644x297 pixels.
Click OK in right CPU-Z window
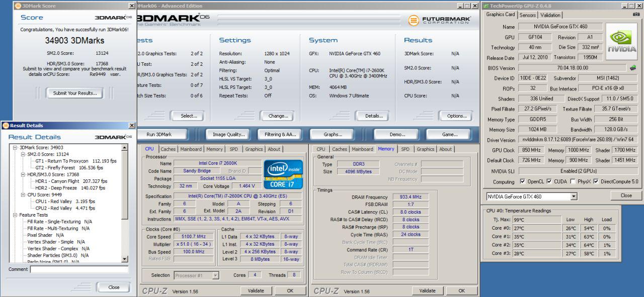[x=461, y=290]
